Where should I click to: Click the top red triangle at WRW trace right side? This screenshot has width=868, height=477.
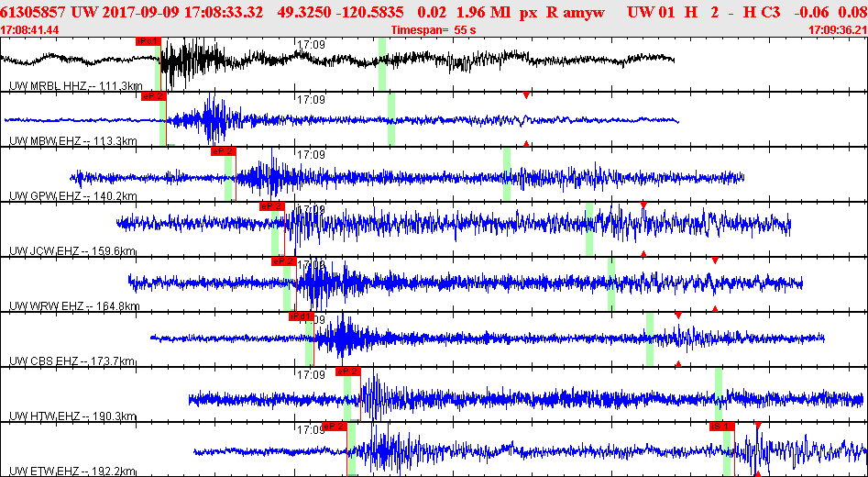pos(715,261)
